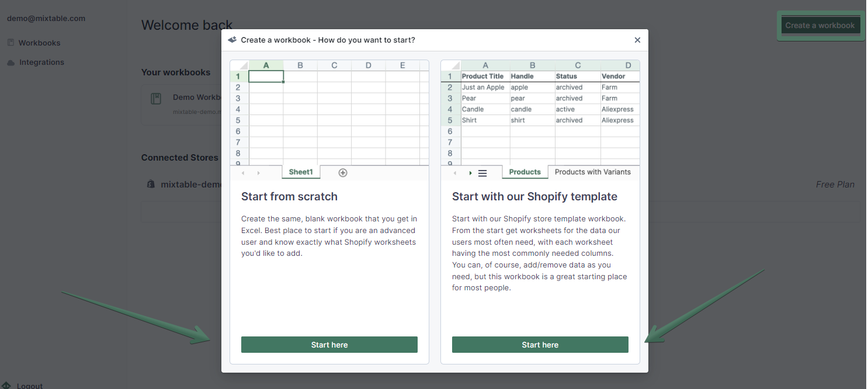
Task: Close the Create a workbook dialog
Action: (x=637, y=40)
